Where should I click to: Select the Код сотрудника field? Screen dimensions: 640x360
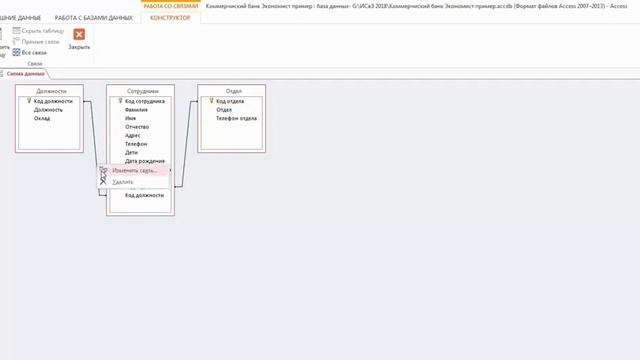pos(145,101)
